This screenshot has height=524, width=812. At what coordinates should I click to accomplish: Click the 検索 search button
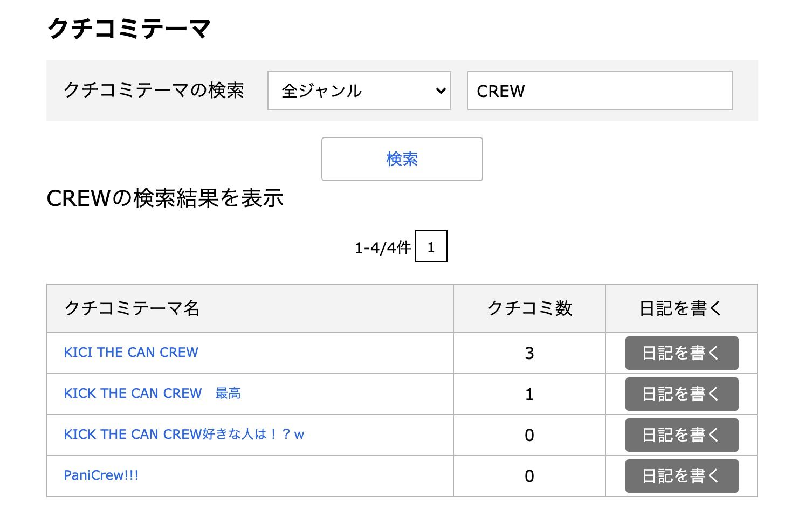point(402,159)
